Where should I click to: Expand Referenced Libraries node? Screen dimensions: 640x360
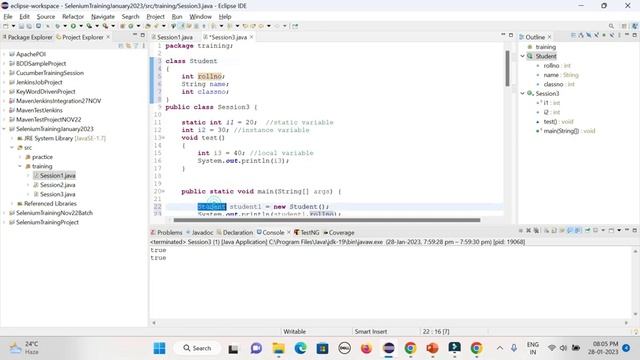click(x=12, y=204)
